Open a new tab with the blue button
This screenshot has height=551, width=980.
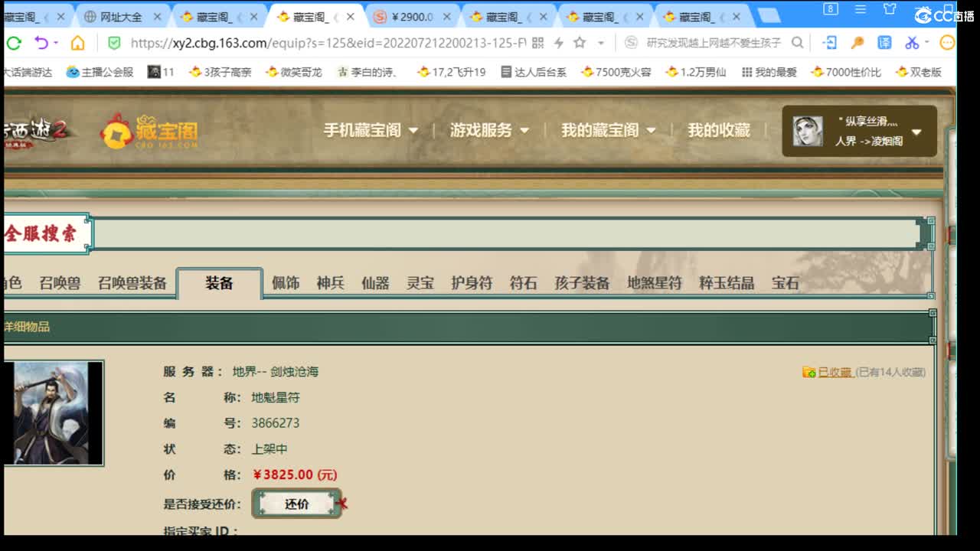click(769, 15)
